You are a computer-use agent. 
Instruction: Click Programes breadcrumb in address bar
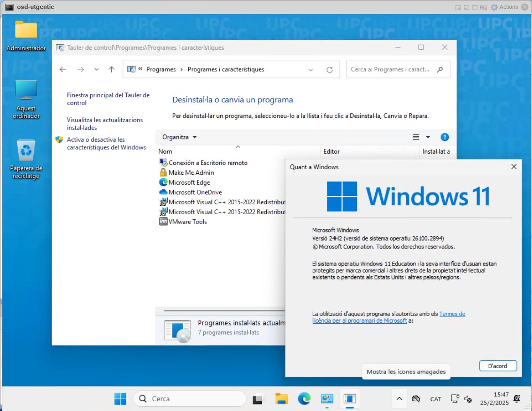click(161, 70)
